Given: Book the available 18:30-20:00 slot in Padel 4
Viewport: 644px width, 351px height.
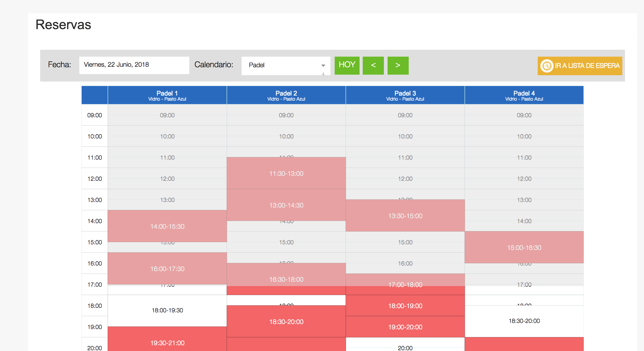Looking at the screenshot, I should (x=524, y=321).
